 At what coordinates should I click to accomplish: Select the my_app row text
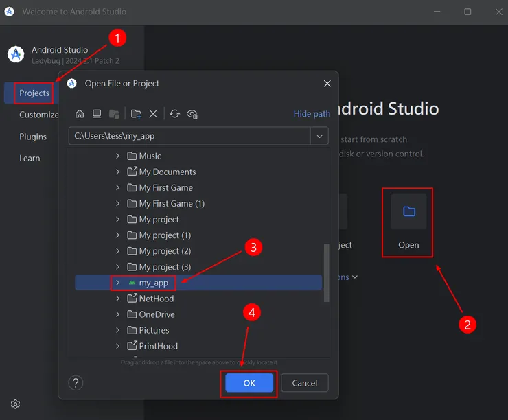pos(154,283)
